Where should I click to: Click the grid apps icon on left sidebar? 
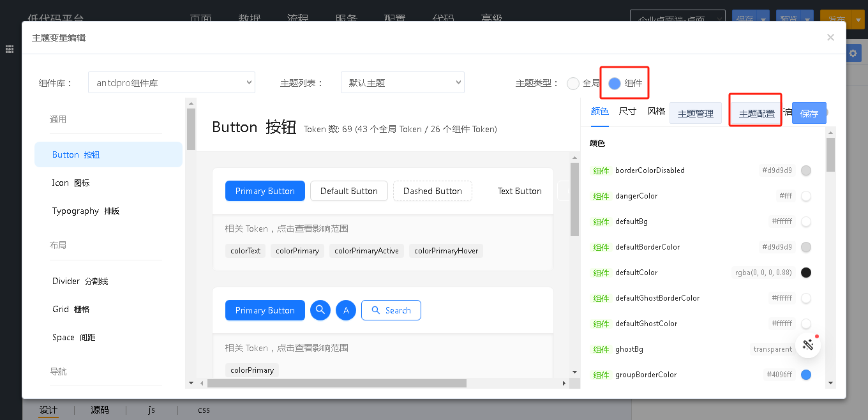10,49
